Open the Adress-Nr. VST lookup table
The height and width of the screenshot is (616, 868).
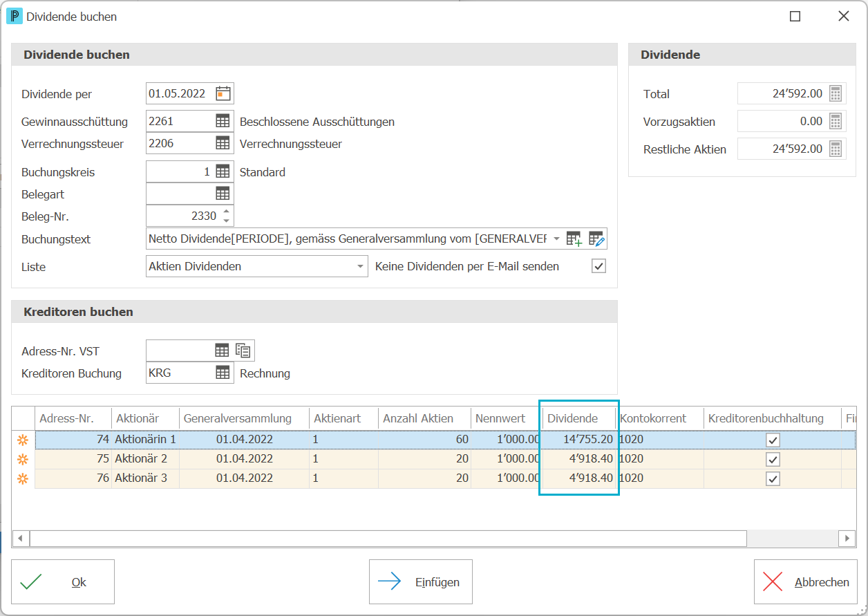222,351
